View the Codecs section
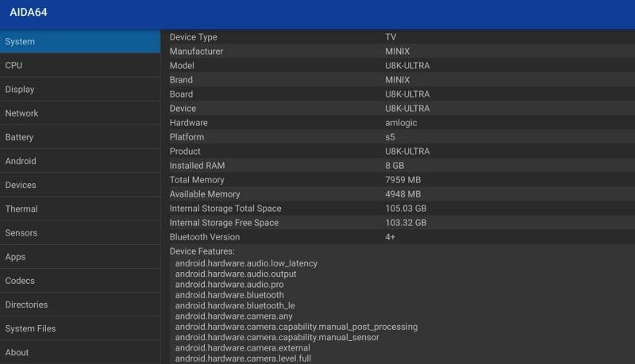Image resolution: width=635 pixels, height=364 pixels. click(x=79, y=281)
